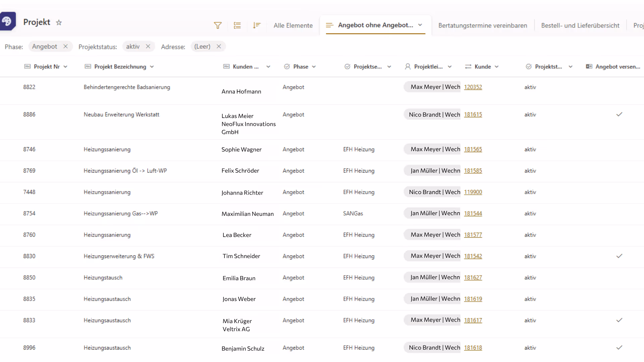The width and height of the screenshot is (644, 362).
Task: Remove the (Leer) Adresse filter chip
Action: [x=219, y=47]
